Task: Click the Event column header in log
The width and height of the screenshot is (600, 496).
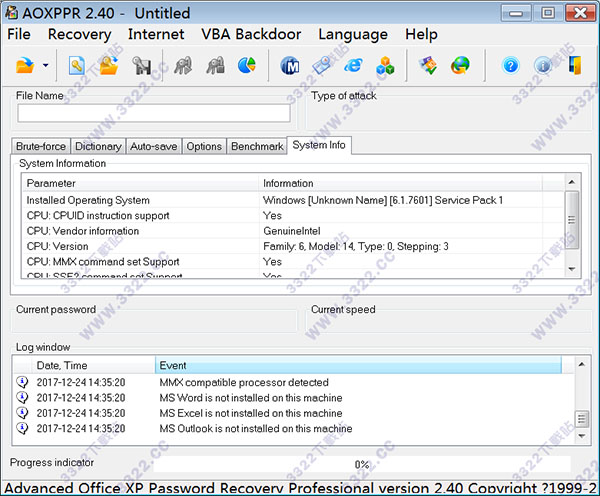Action: pyautogui.click(x=358, y=366)
